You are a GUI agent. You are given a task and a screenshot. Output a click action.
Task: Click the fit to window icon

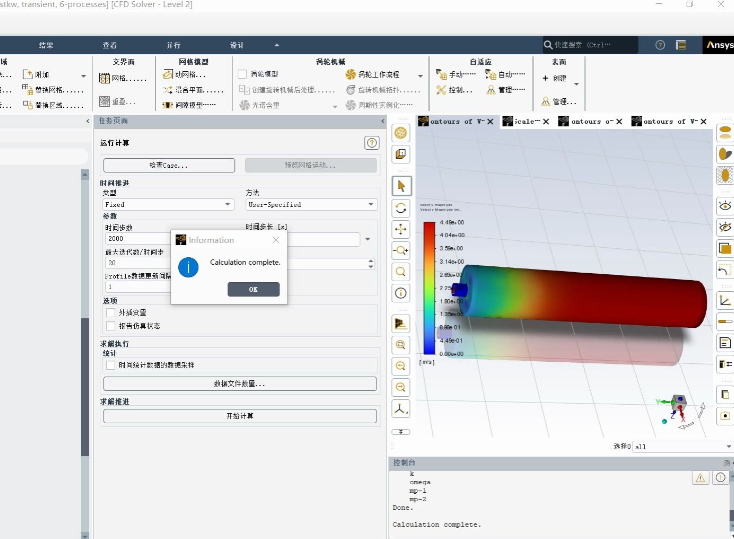[401, 345]
